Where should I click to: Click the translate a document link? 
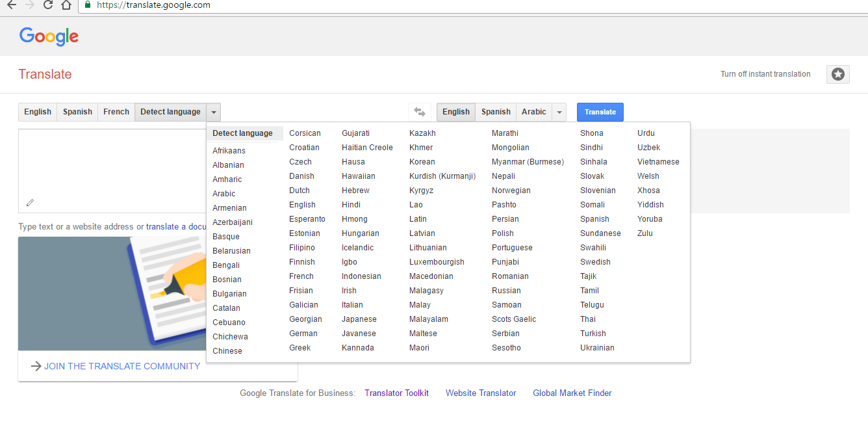pos(176,226)
